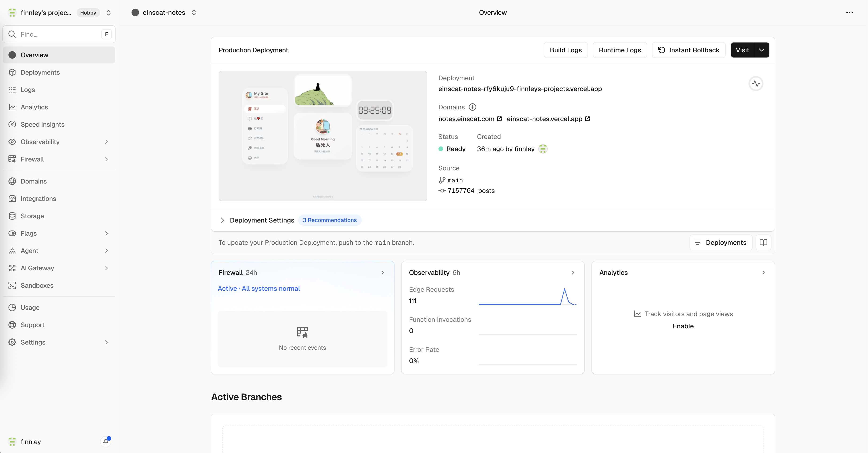Click the 3 Recommendations badge
This screenshot has width=868, height=453.
[x=329, y=220]
